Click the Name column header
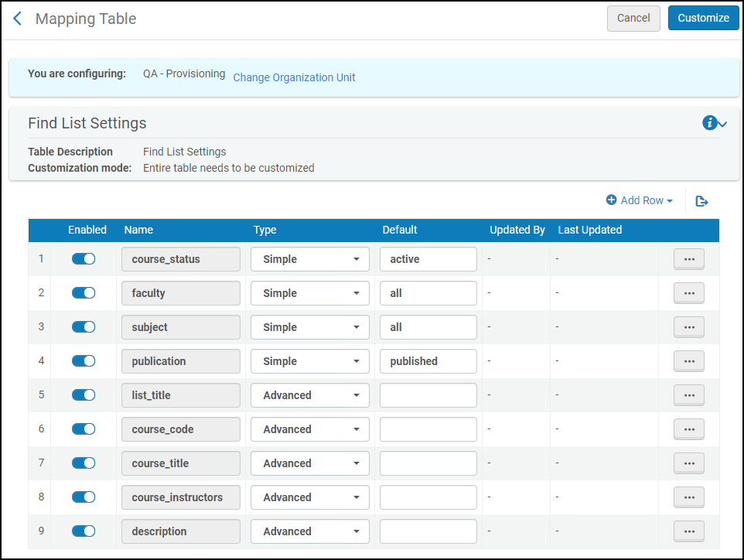 138,230
